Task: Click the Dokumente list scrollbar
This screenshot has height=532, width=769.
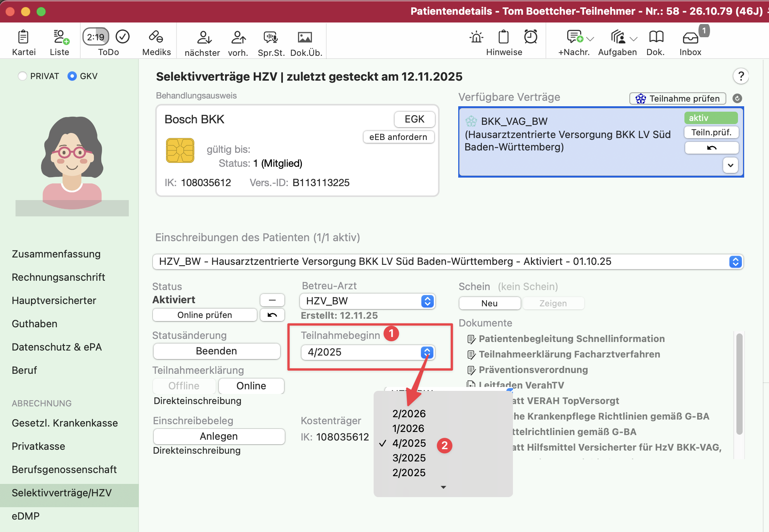Action: 739,383
